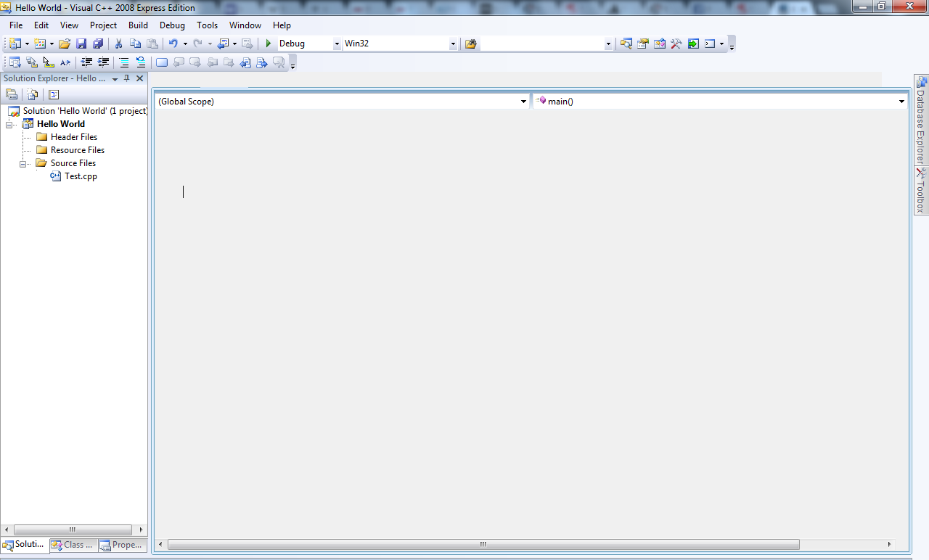Click the New Project toolbar icon
929x560 pixels.
pos(15,44)
